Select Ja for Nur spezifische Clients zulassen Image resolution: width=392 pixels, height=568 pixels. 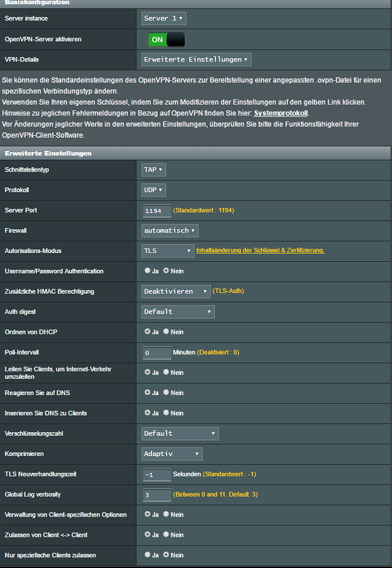148,555
